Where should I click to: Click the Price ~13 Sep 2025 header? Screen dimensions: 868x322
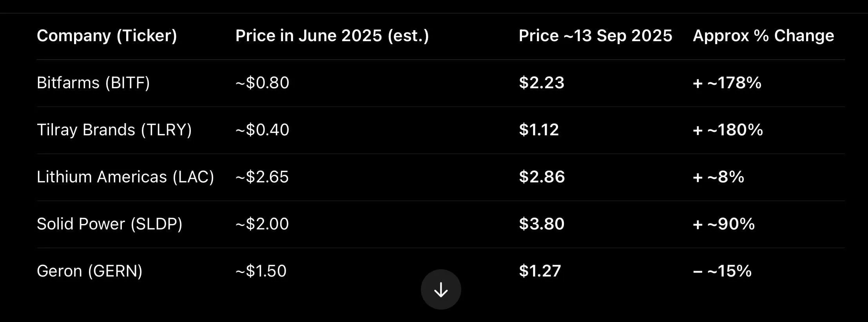[596, 36]
